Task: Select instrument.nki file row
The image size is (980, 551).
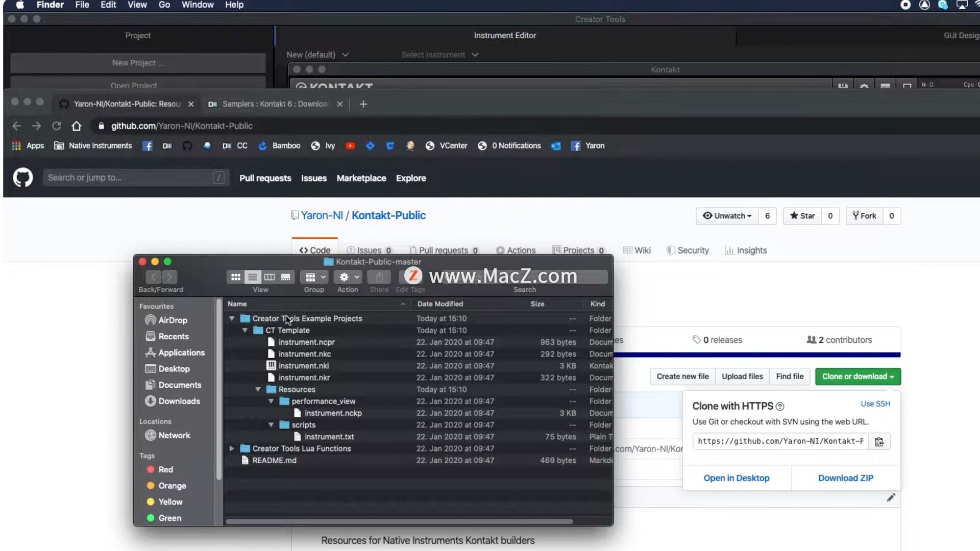Action: [419, 366]
